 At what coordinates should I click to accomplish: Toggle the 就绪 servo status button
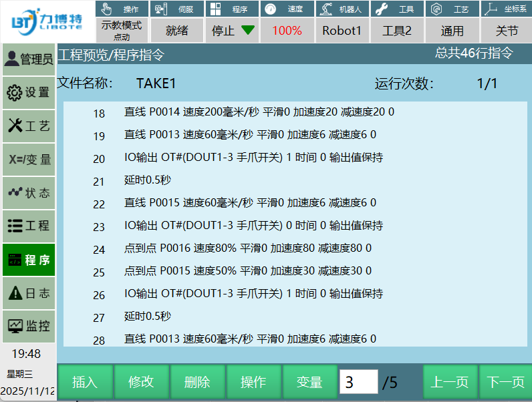point(177,31)
